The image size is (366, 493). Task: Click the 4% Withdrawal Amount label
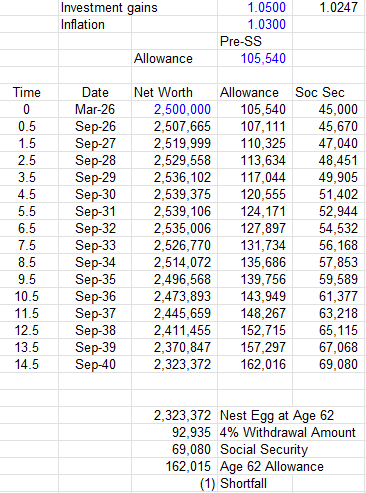[288, 432]
